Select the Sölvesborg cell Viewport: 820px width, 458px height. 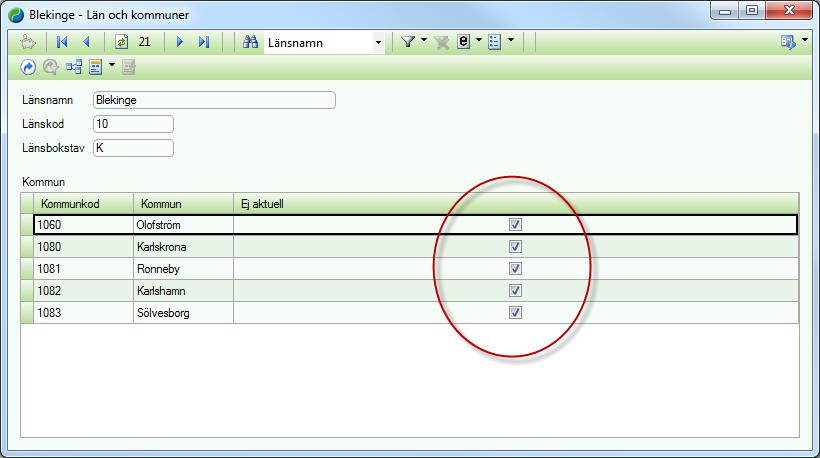183,313
